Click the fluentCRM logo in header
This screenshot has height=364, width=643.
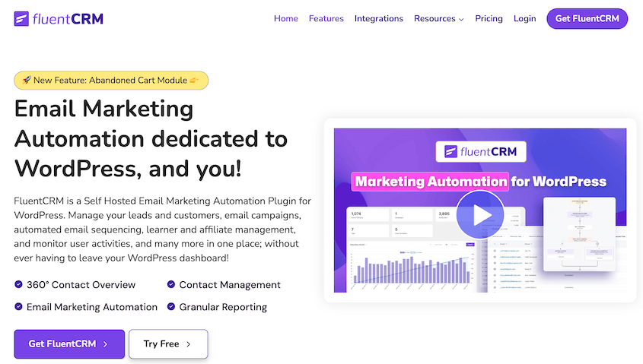point(59,19)
